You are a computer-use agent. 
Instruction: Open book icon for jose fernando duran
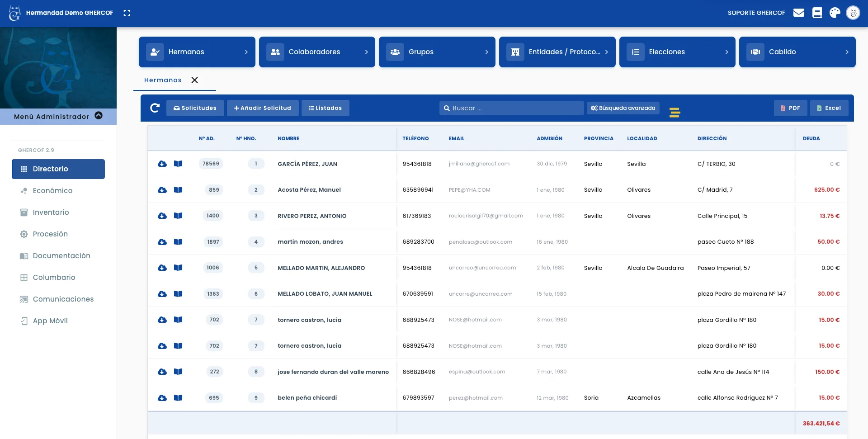point(178,372)
